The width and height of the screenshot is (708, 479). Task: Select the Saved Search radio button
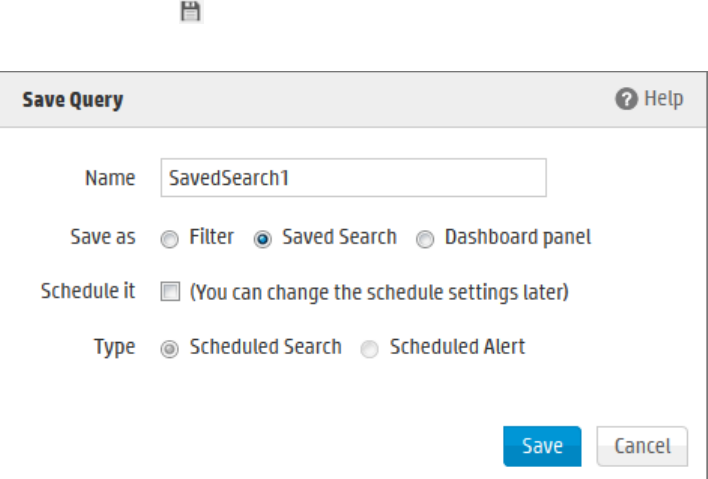click(263, 239)
